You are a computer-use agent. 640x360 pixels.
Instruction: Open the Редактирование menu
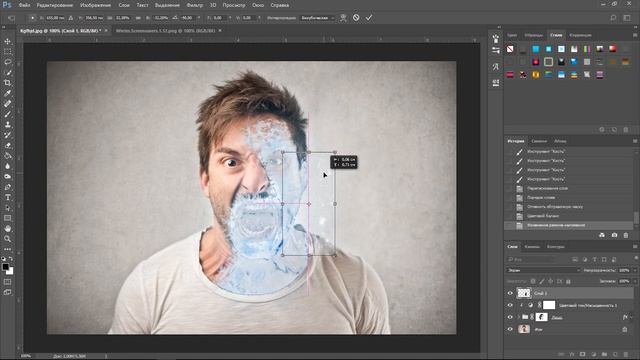[x=55, y=5]
